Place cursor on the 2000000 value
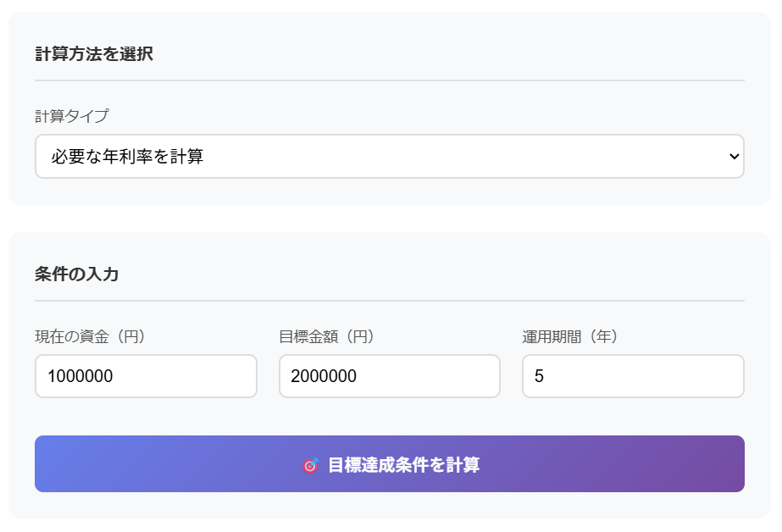Screen dimensions: 782x532 click(324, 376)
